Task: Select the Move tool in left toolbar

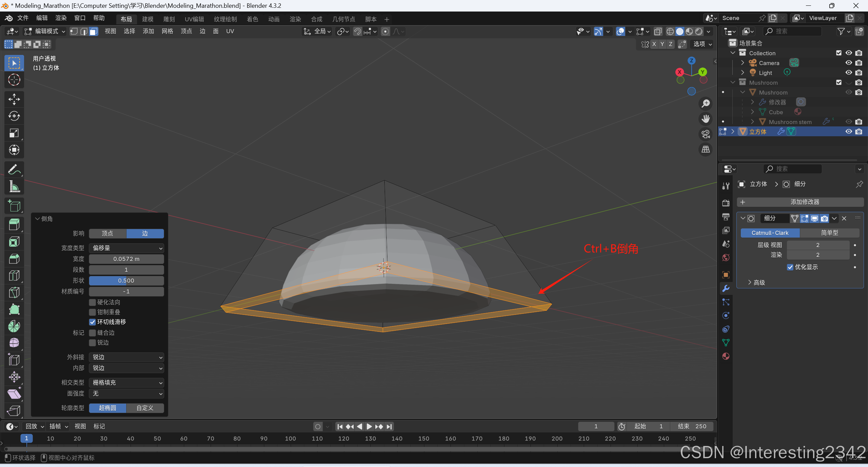Action: (x=14, y=99)
